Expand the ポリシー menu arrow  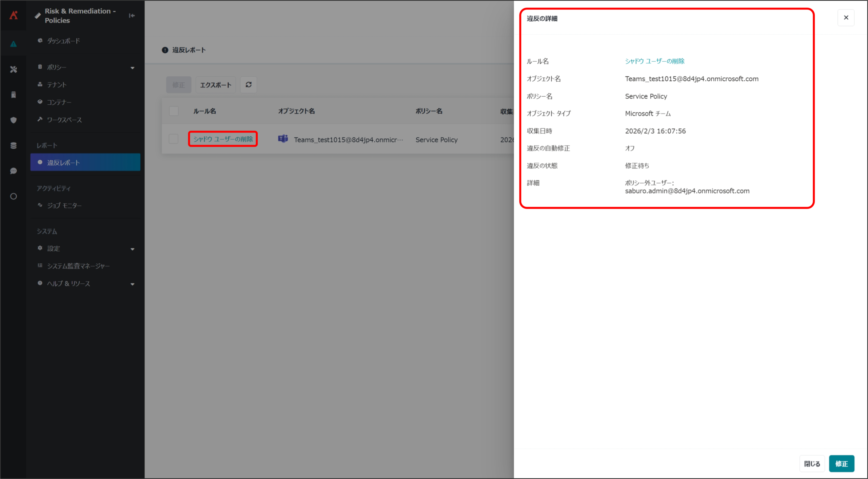point(133,67)
